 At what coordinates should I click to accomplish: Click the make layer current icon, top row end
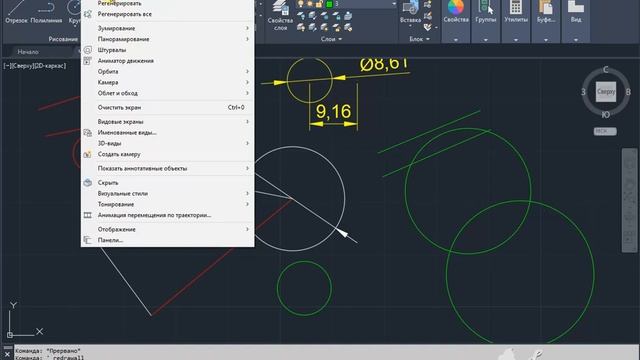pos(348,16)
